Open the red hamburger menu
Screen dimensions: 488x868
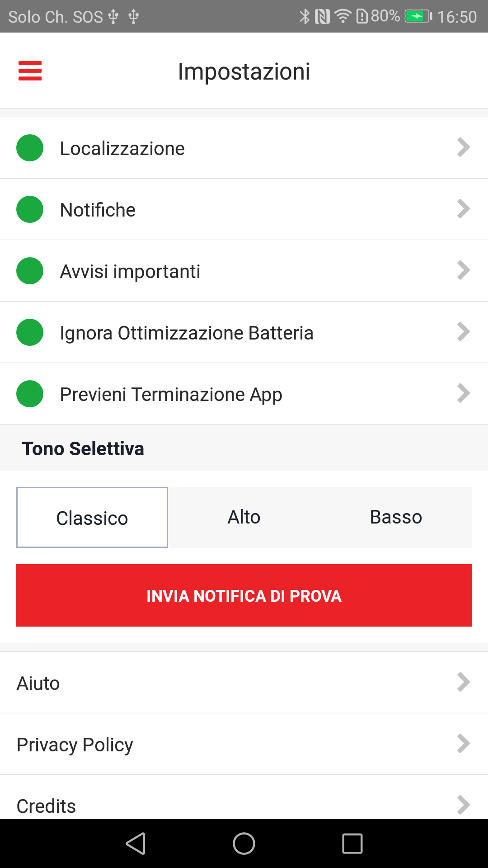click(x=30, y=71)
